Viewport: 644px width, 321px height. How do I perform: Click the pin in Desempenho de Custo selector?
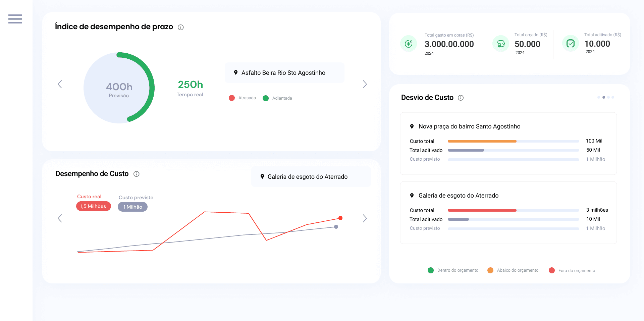(262, 176)
